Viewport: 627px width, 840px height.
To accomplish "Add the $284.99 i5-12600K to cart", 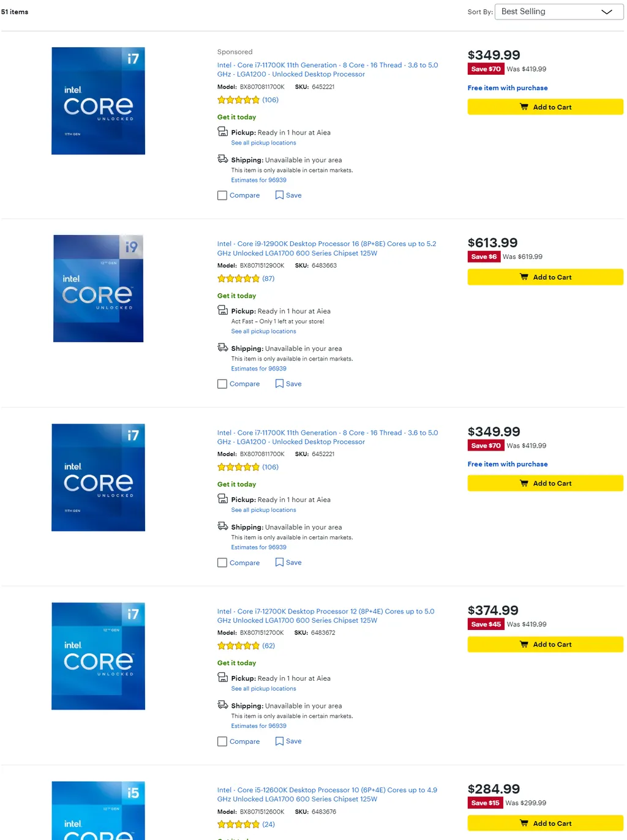I will coord(545,823).
